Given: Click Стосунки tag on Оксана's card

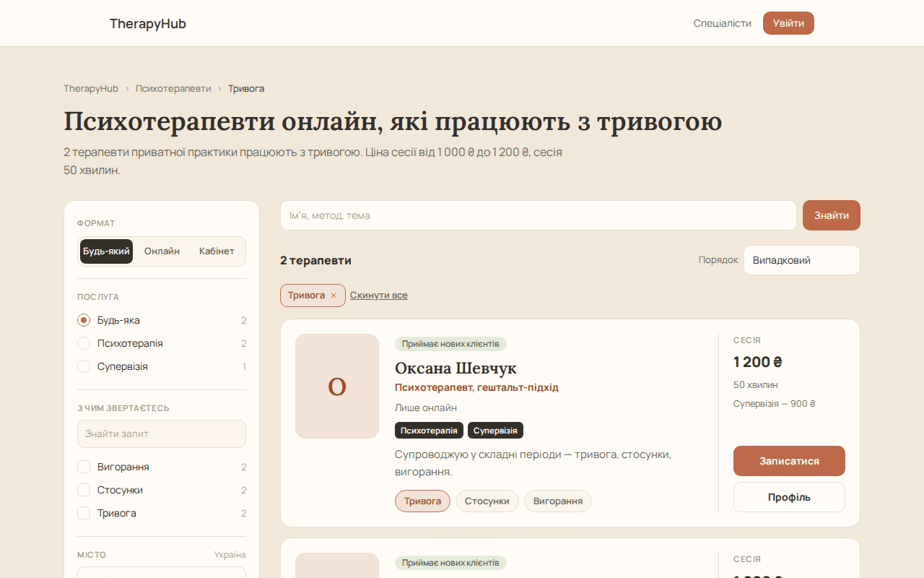Looking at the screenshot, I should coord(487,501).
